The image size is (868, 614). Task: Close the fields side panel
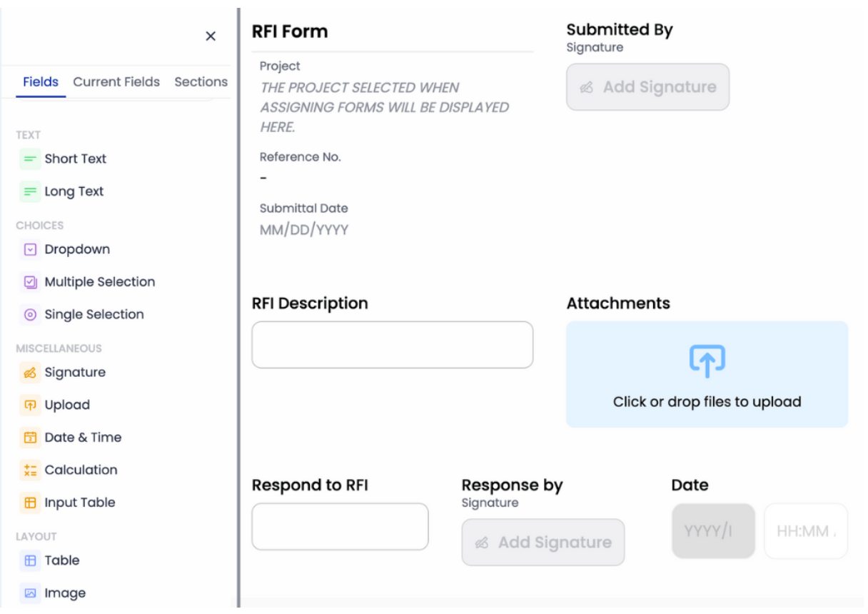(211, 36)
